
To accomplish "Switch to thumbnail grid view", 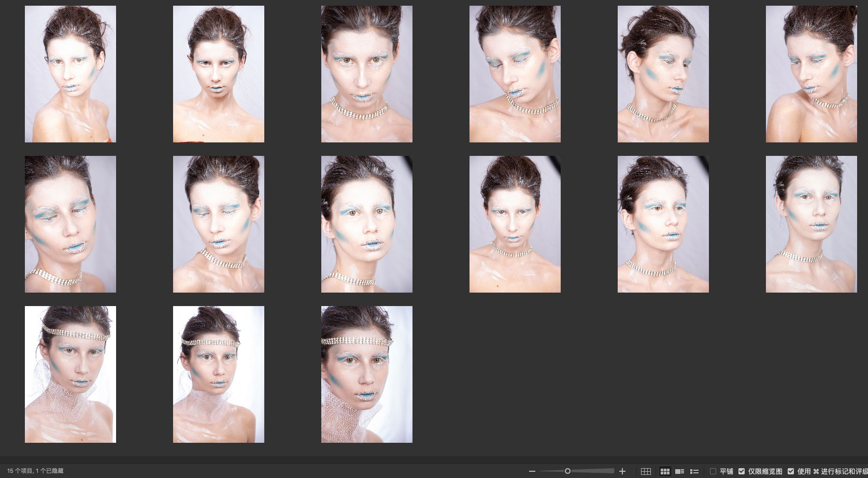I will (665, 471).
